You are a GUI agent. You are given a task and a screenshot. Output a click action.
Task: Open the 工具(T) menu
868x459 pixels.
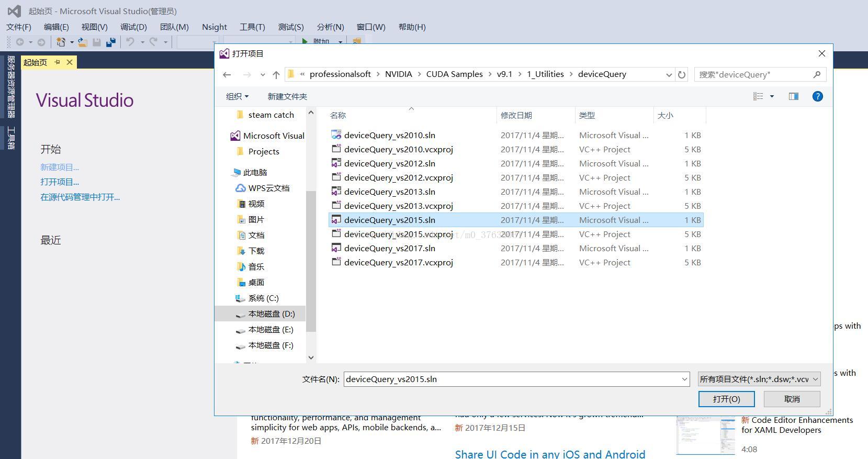[x=252, y=27]
